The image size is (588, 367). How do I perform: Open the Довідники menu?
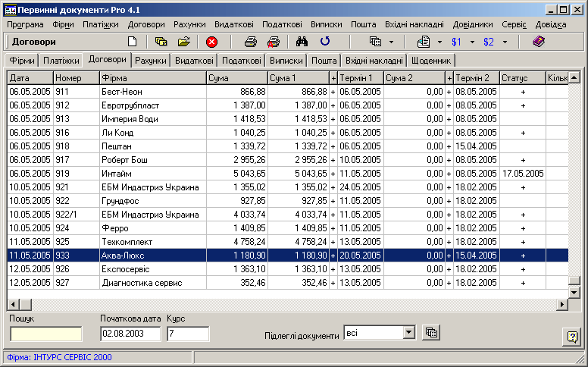coord(473,24)
